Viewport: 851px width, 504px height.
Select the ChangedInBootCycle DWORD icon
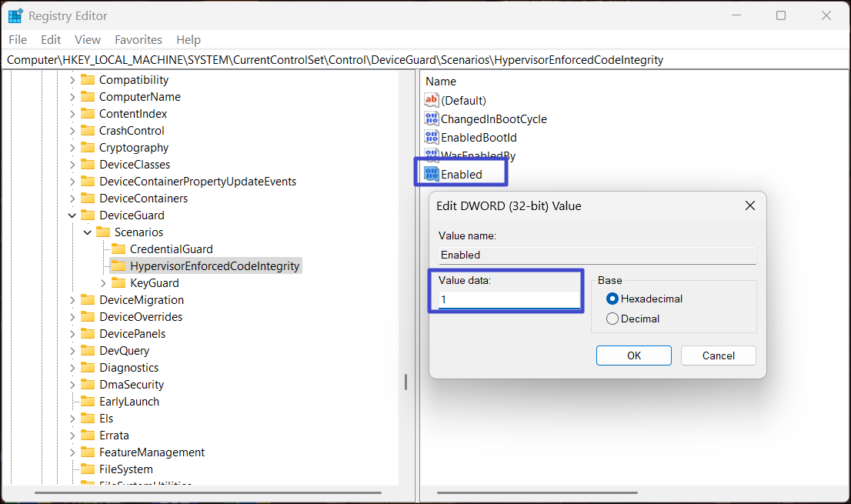coord(432,118)
